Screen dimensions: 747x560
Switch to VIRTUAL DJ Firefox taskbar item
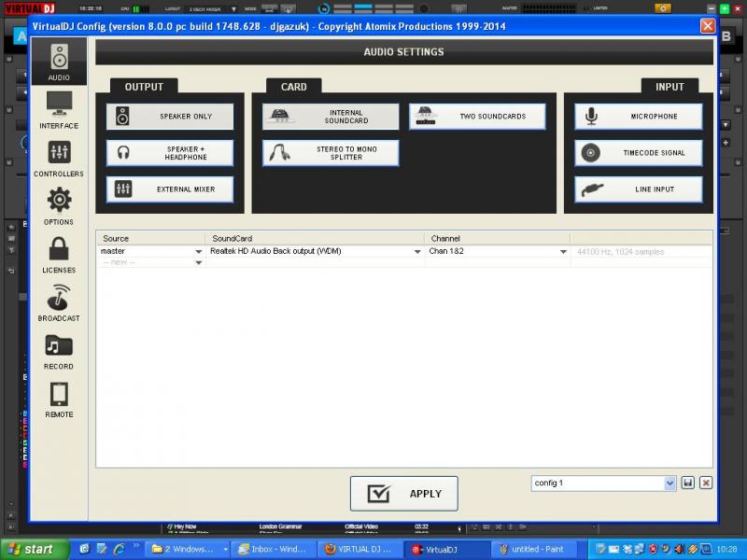click(x=360, y=549)
